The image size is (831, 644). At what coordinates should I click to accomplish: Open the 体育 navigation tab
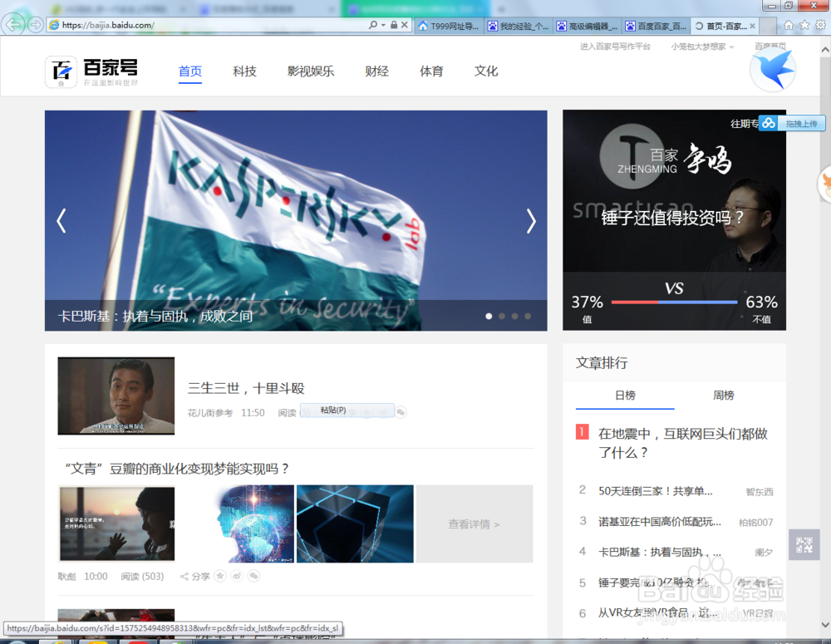point(431,71)
